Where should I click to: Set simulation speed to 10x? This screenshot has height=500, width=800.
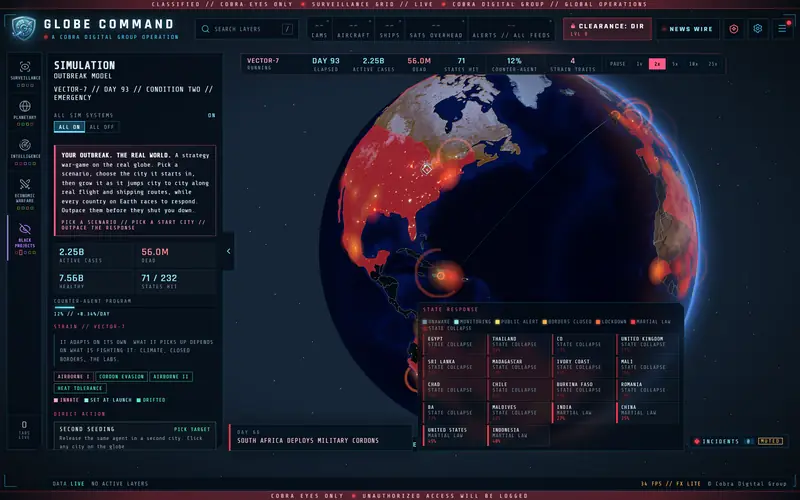pos(693,64)
